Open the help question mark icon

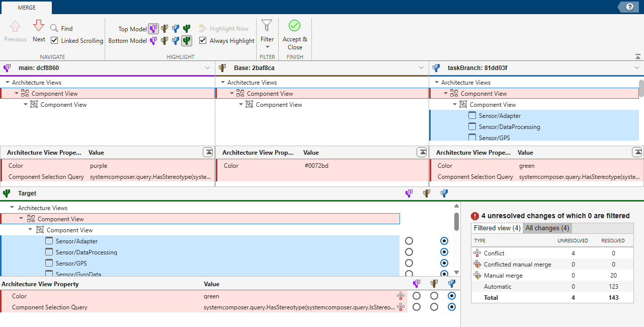click(630, 7)
